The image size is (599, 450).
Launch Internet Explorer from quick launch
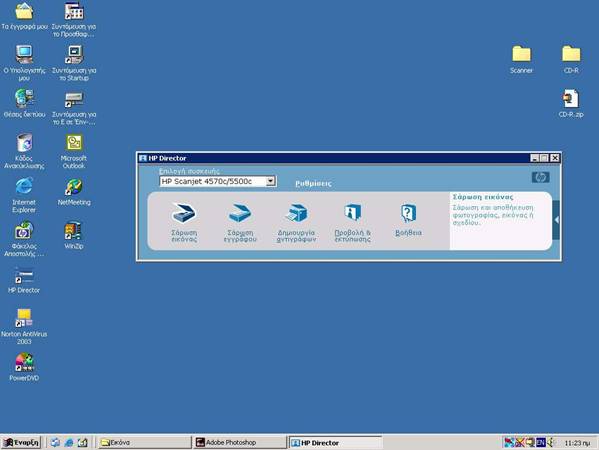(x=69, y=442)
